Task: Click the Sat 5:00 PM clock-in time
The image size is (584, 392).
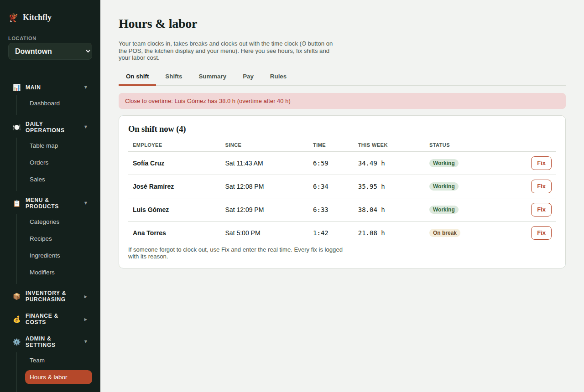Action: click(x=243, y=233)
